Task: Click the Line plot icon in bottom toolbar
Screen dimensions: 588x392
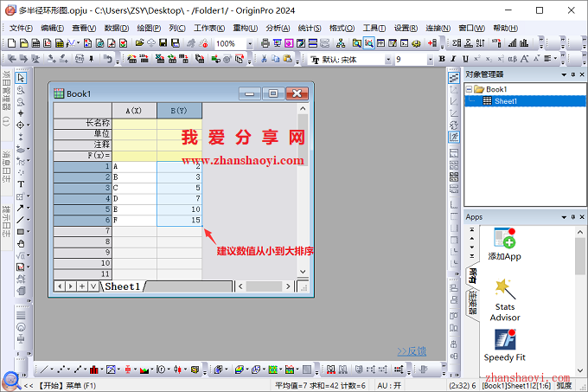Action: point(44,370)
